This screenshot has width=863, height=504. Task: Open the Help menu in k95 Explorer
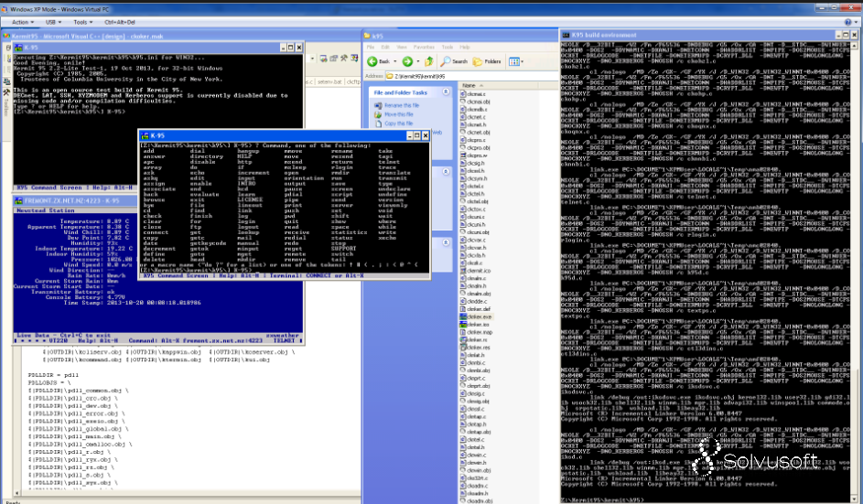[465, 48]
